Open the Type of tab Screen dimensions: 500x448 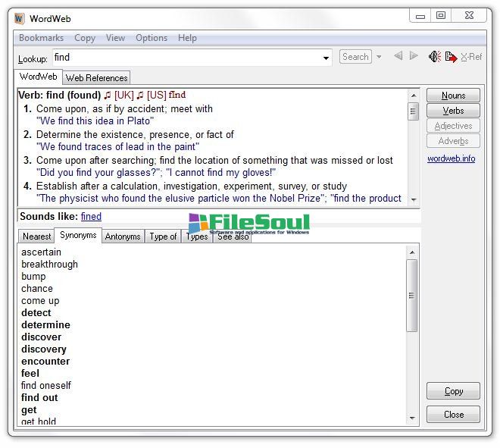click(163, 237)
